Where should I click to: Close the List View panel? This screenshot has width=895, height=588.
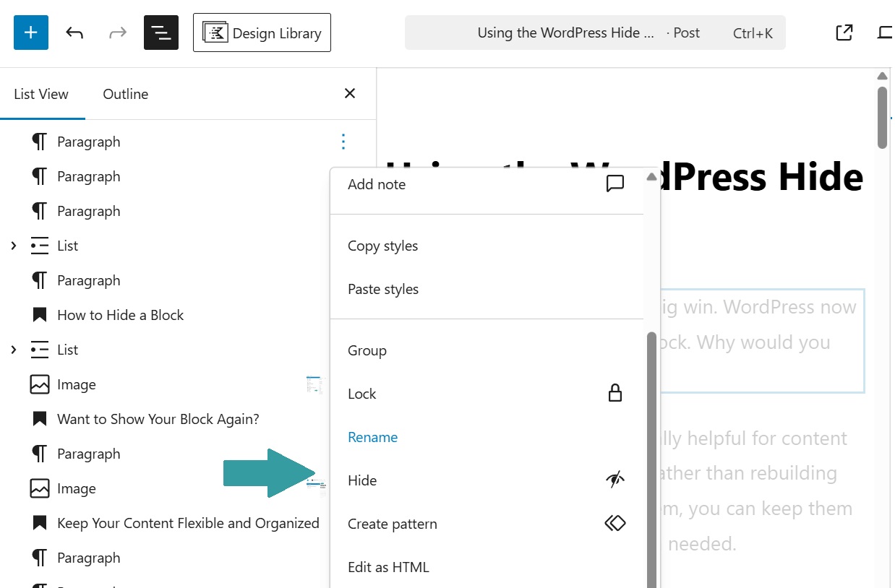[x=350, y=93]
